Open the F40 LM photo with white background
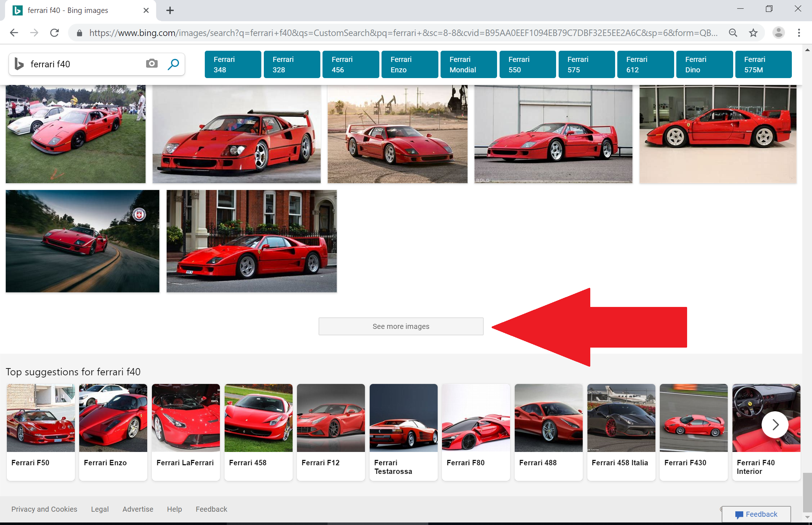The image size is (812, 525). pos(236,134)
